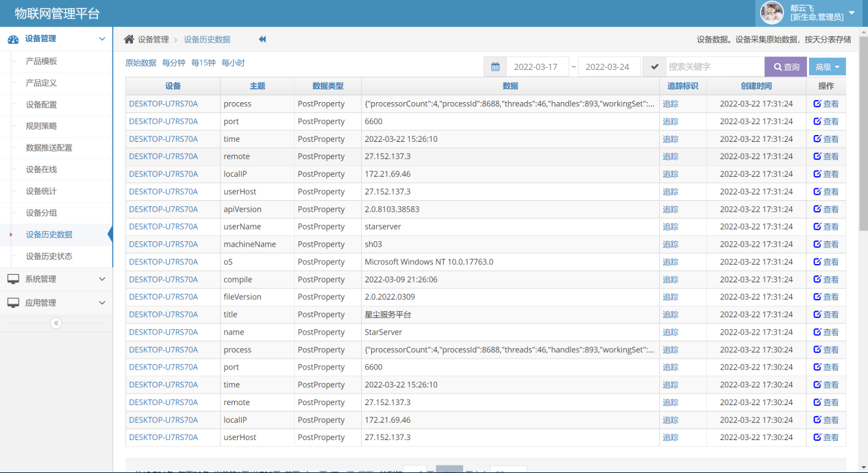Click the 追踪 link in the 17:31:24 port row
The width and height of the screenshot is (868, 473).
[x=670, y=121]
